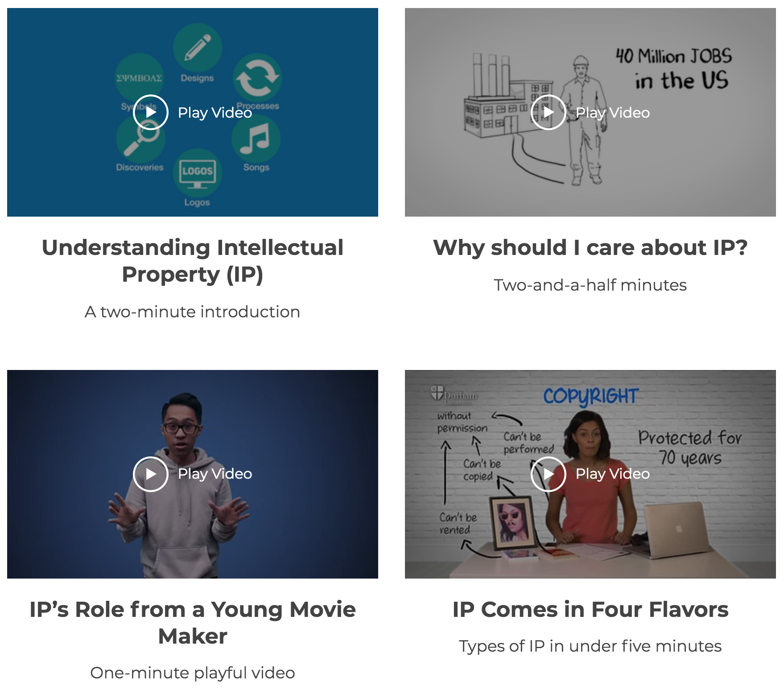Open the 'Understanding Intellectual Property (IP)' title

coord(193,261)
